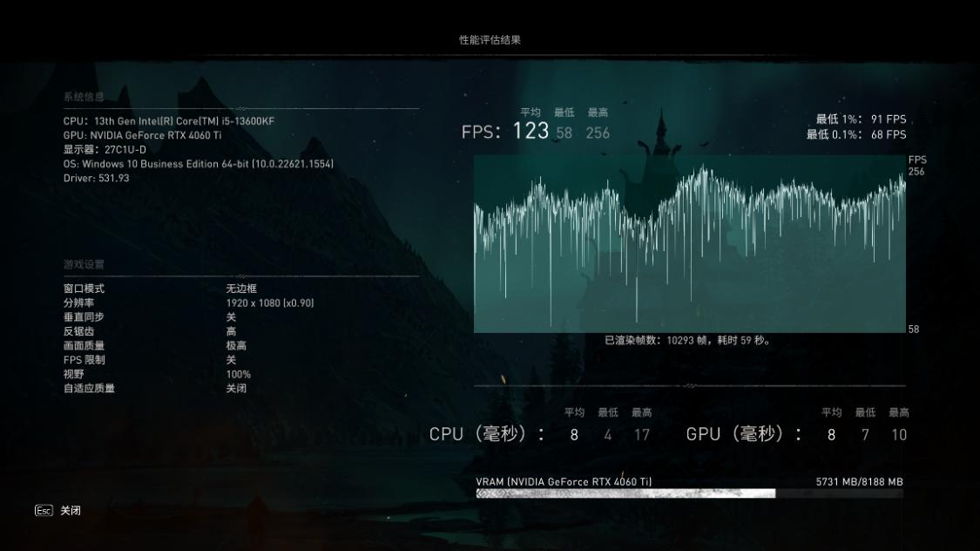Click the FPS performance graph
Image resolution: width=980 pixels, height=551 pixels.
pos(688,244)
